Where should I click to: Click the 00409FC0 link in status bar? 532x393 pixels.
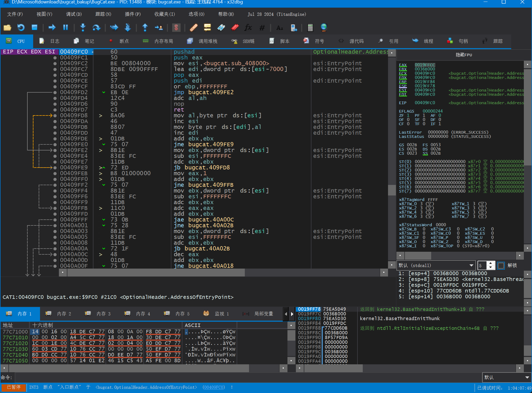pyautogui.click(x=214, y=387)
